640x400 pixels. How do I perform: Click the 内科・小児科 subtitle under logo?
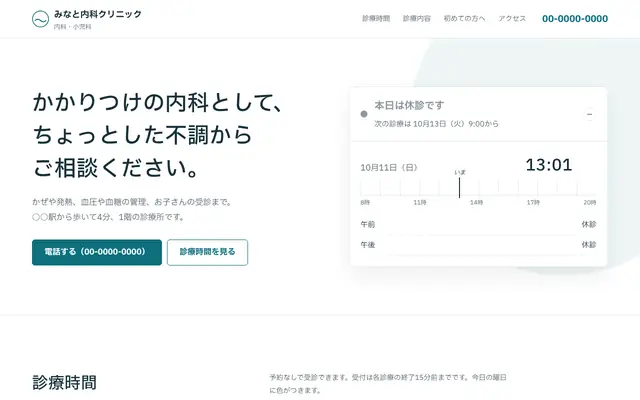click(x=73, y=27)
